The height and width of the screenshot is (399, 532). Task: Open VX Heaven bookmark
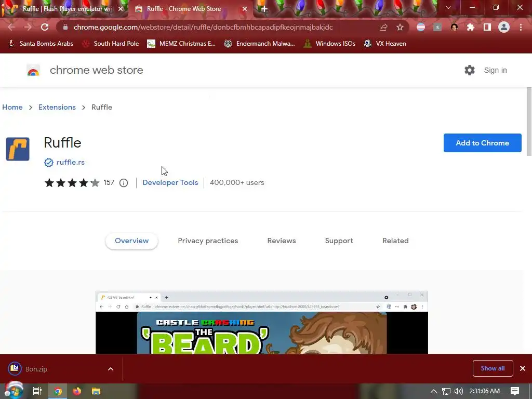385,44
